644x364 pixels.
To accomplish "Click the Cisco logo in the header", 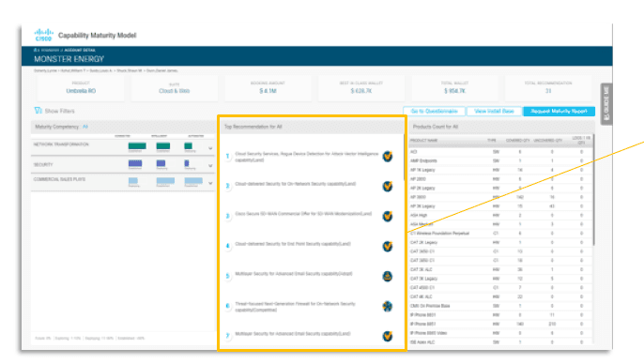I will click(43, 35).
